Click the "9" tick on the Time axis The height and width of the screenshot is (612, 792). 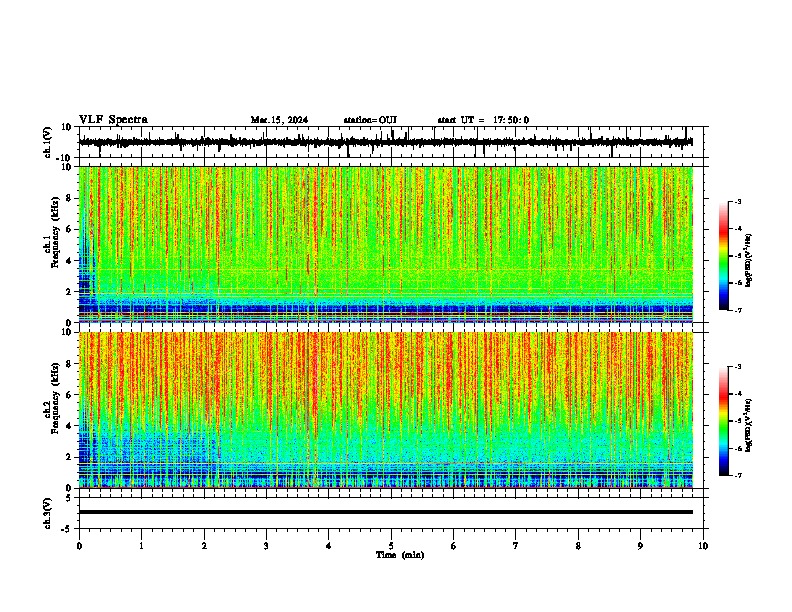click(x=640, y=546)
